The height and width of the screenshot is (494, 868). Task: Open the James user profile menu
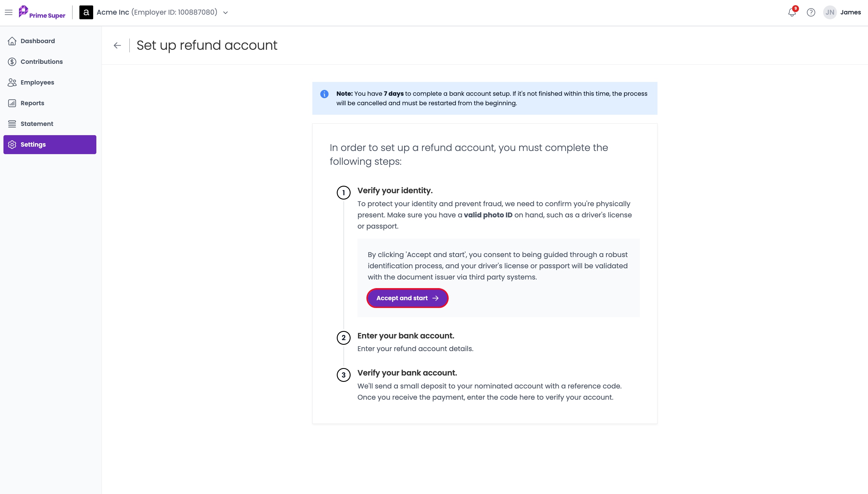pyautogui.click(x=850, y=13)
